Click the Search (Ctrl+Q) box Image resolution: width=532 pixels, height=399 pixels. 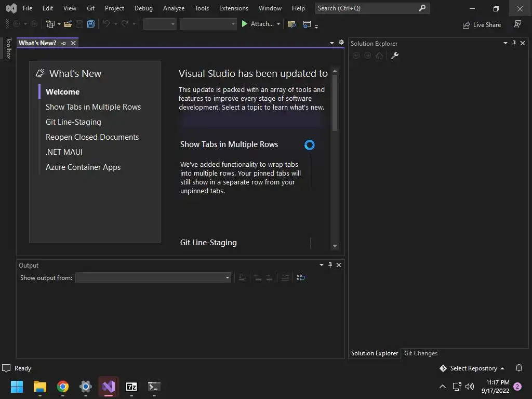[372, 8]
